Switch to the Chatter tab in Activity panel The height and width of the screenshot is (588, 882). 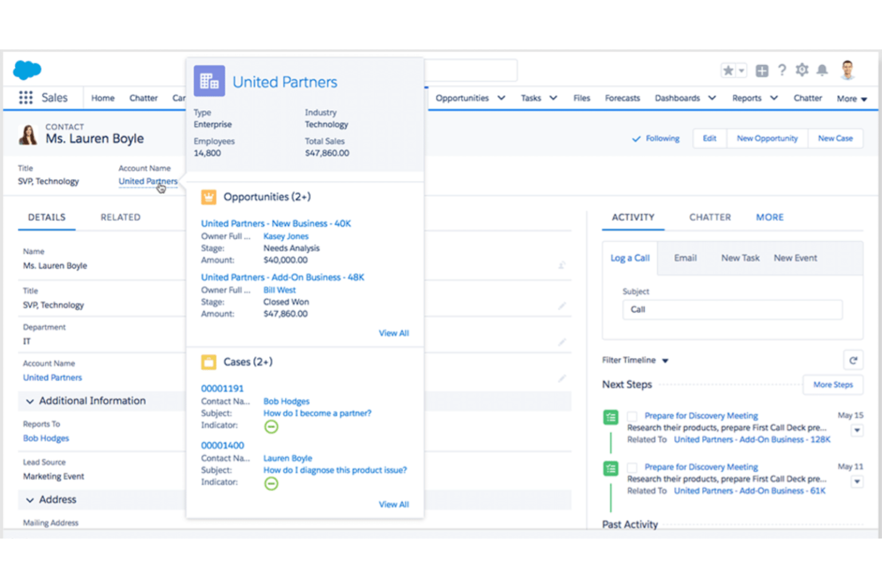pos(710,217)
